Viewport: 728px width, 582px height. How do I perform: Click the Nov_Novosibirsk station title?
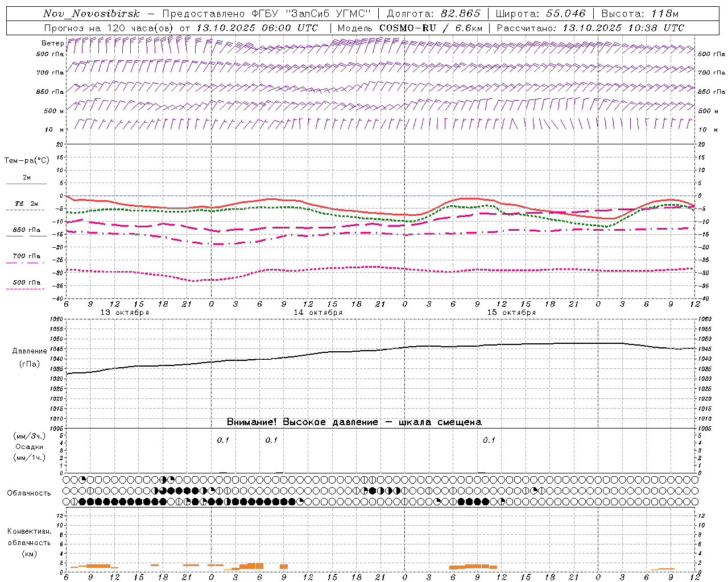point(91,14)
